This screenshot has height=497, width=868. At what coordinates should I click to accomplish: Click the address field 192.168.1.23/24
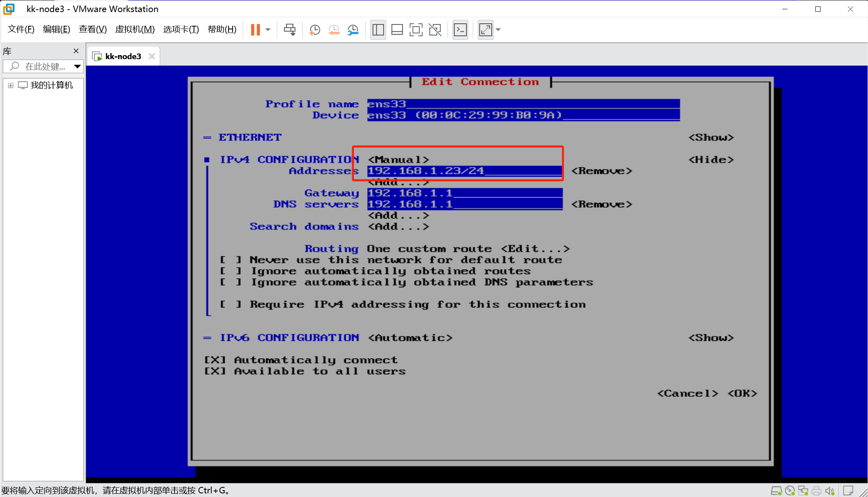tap(465, 171)
